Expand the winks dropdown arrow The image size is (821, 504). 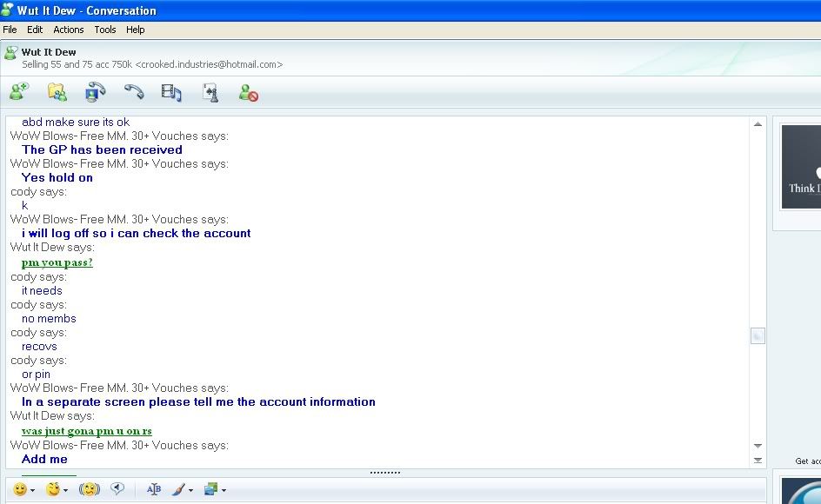click(x=65, y=490)
